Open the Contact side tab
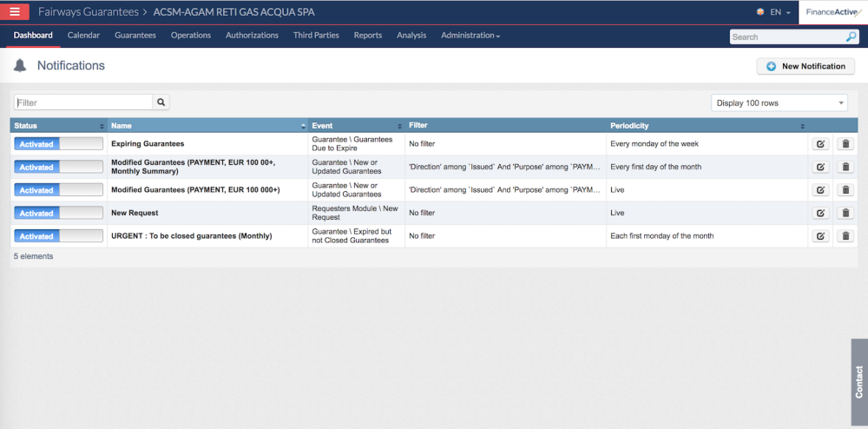 [x=859, y=382]
